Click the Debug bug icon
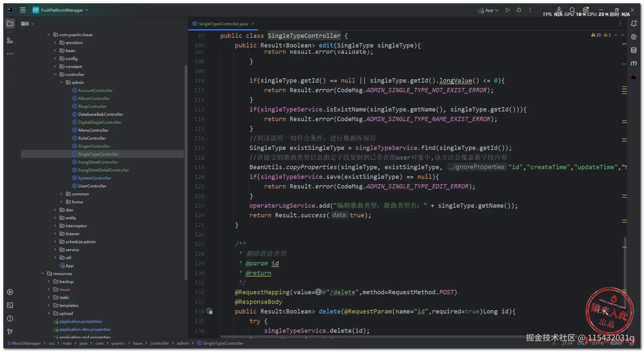 point(519,10)
